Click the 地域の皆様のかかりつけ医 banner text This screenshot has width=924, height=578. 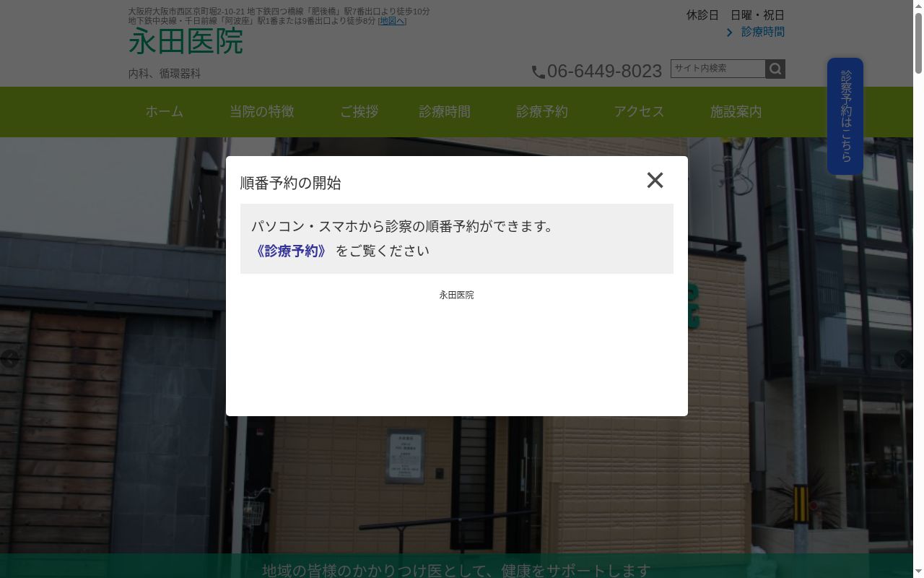(456, 571)
